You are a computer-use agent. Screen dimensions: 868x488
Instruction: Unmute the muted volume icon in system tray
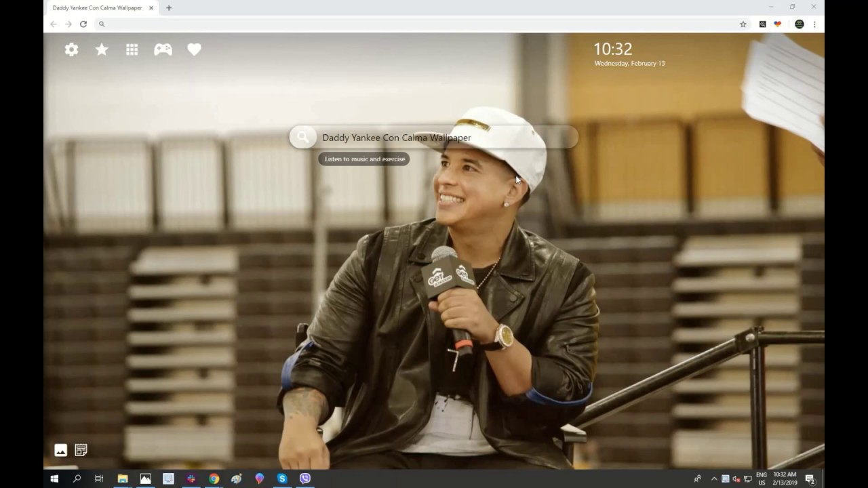(x=736, y=479)
